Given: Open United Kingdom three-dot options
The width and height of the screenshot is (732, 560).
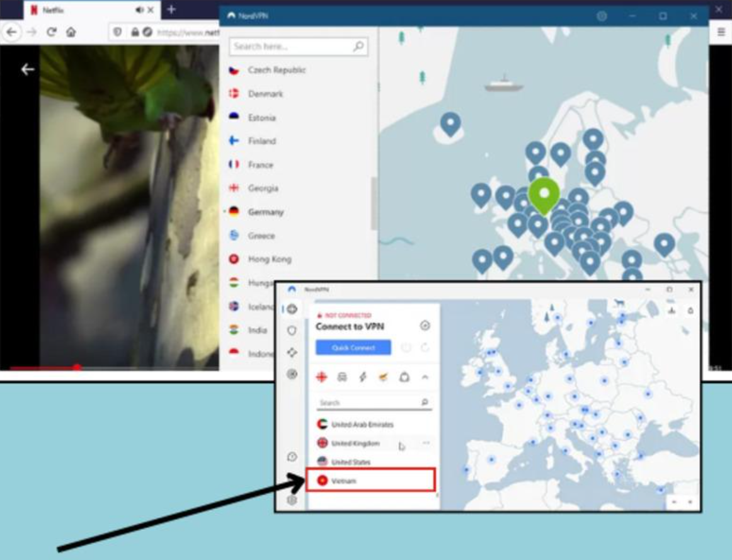Looking at the screenshot, I should [426, 442].
